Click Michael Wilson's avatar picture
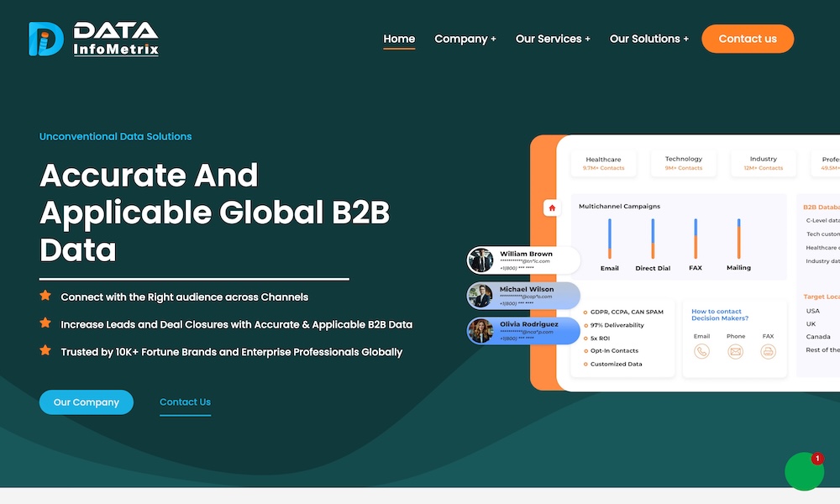 point(481,296)
